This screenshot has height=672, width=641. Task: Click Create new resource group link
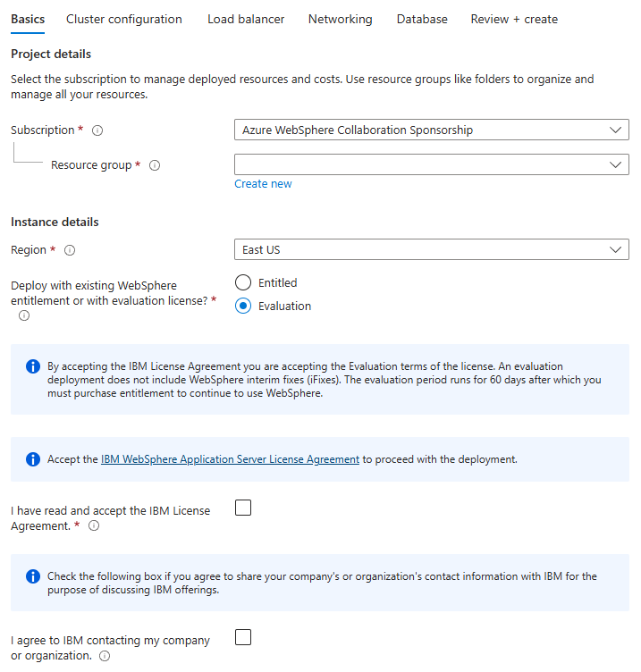coord(263,184)
